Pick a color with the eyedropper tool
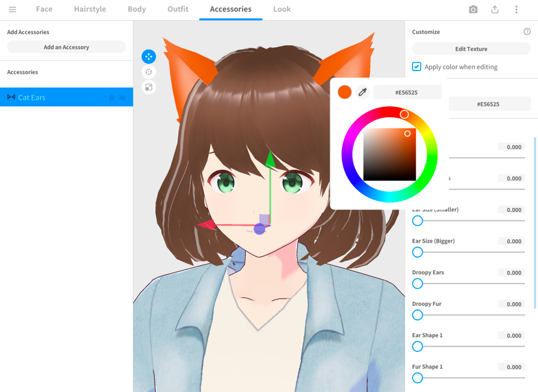This screenshot has width=538, height=392. pyautogui.click(x=362, y=92)
